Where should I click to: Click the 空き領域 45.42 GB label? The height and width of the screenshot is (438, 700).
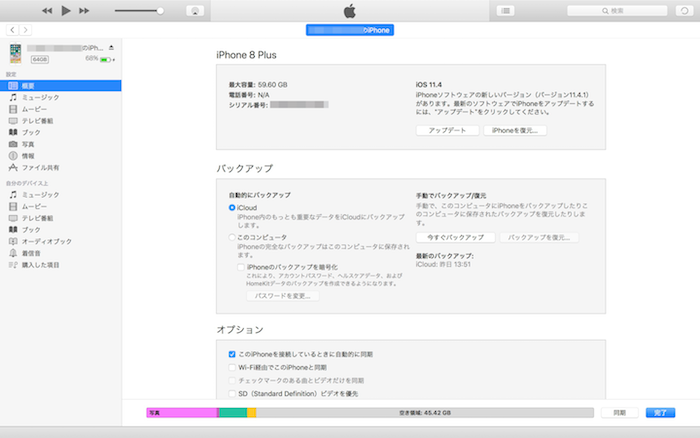(425, 413)
